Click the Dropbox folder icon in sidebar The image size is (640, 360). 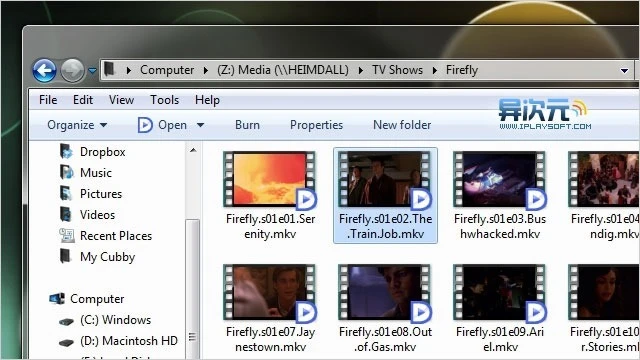(66, 151)
